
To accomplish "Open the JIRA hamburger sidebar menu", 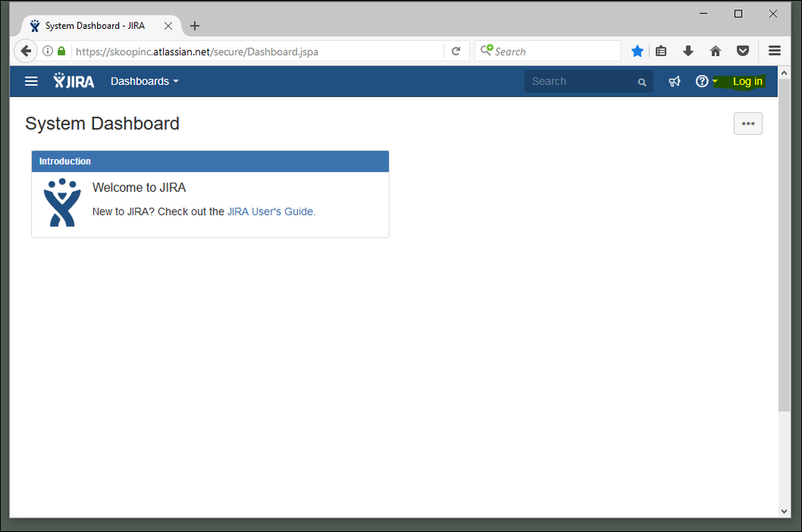I will pyautogui.click(x=31, y=81).
